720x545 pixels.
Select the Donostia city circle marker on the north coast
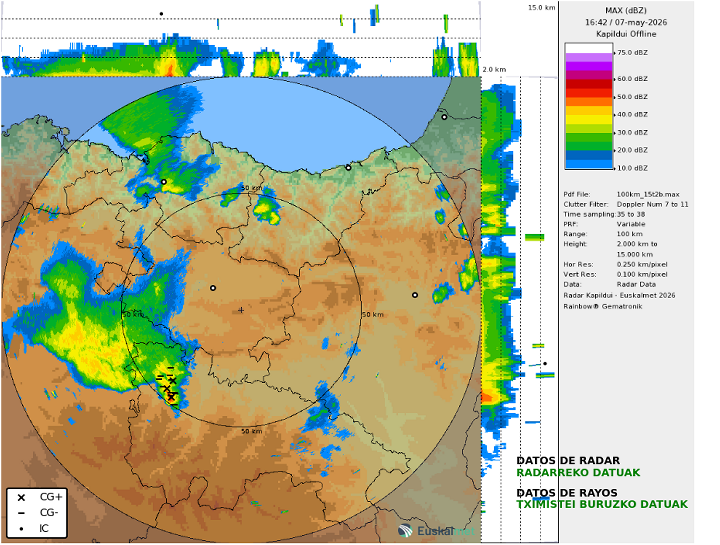(348, 168)
